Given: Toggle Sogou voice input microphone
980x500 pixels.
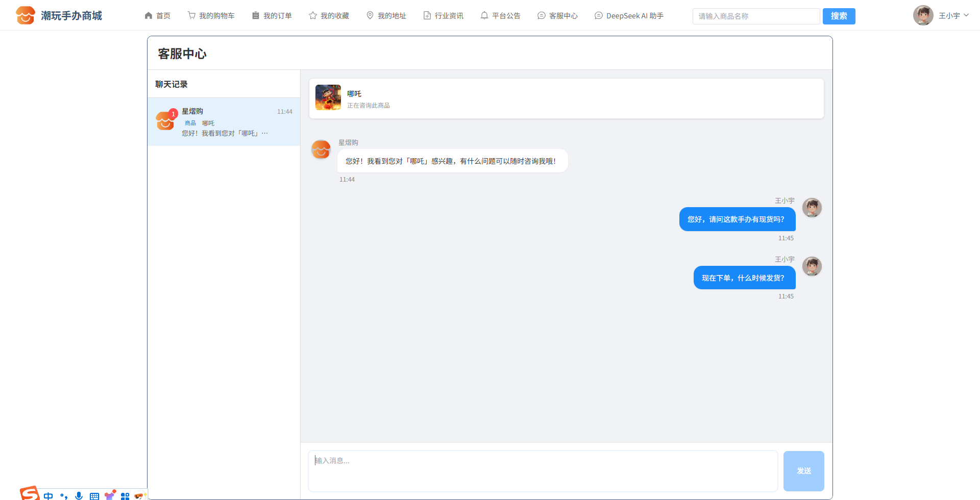Looking at the screenshot, I should click(79, 495).
